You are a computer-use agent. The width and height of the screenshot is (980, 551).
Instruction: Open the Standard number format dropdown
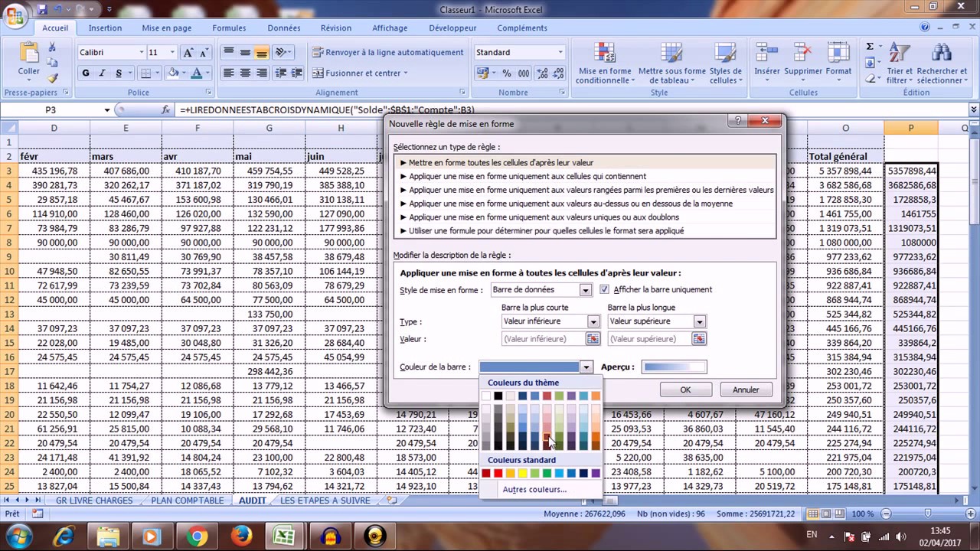[x=560, y=52]
